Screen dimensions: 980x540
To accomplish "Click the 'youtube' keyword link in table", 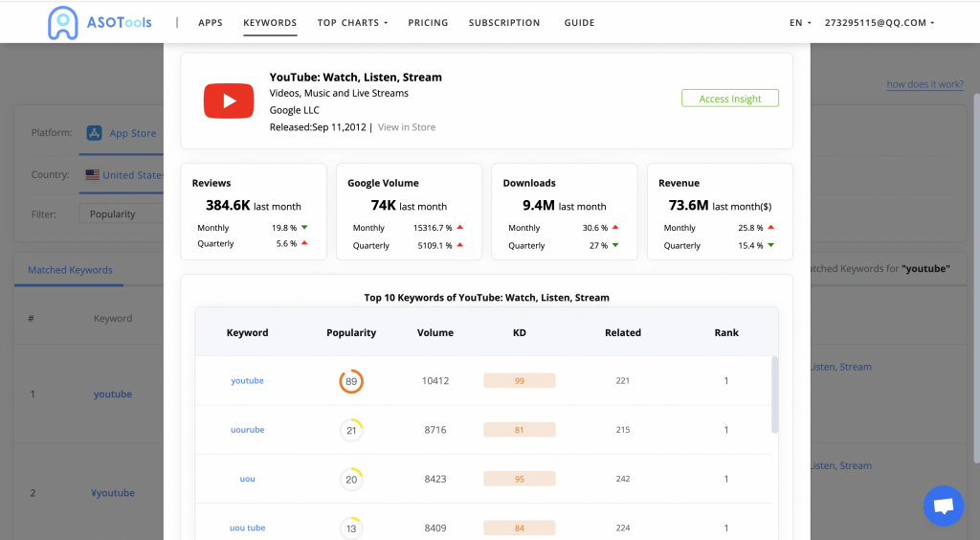I will pyautogui.click(x=248, y=381).
